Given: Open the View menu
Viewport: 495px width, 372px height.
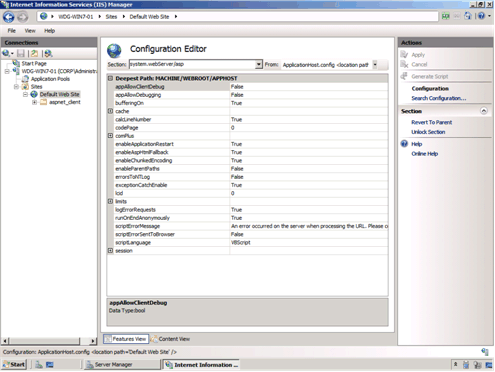Looking at the screenshot, I should click(30, 31).
